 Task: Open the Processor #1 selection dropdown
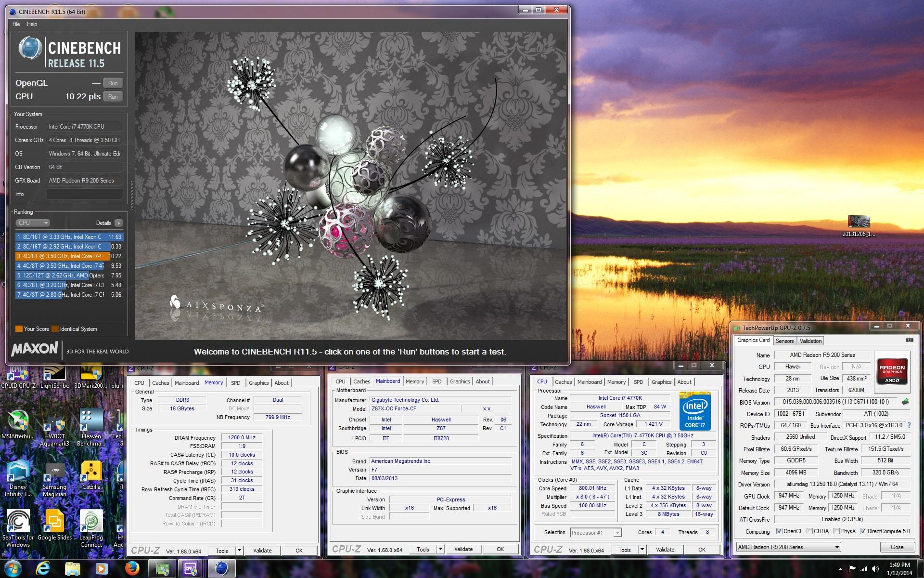tap(595, 532)
